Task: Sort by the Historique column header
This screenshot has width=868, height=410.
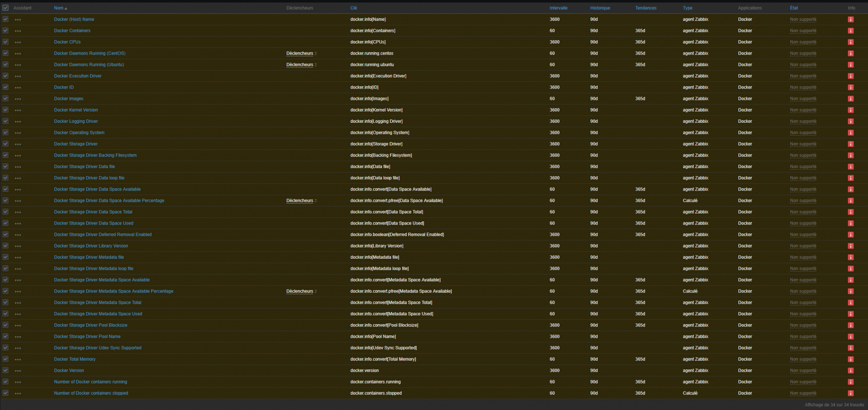Action: (x=600, y=8)
